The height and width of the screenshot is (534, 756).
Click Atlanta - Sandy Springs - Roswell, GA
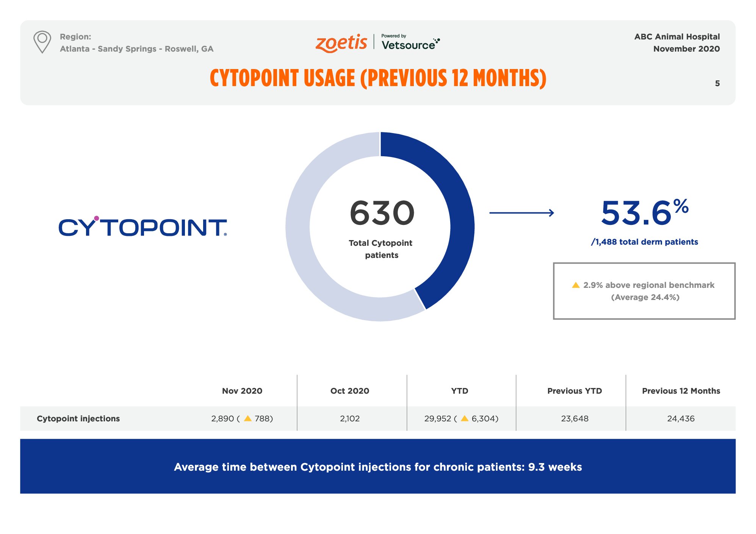(136, 49)
